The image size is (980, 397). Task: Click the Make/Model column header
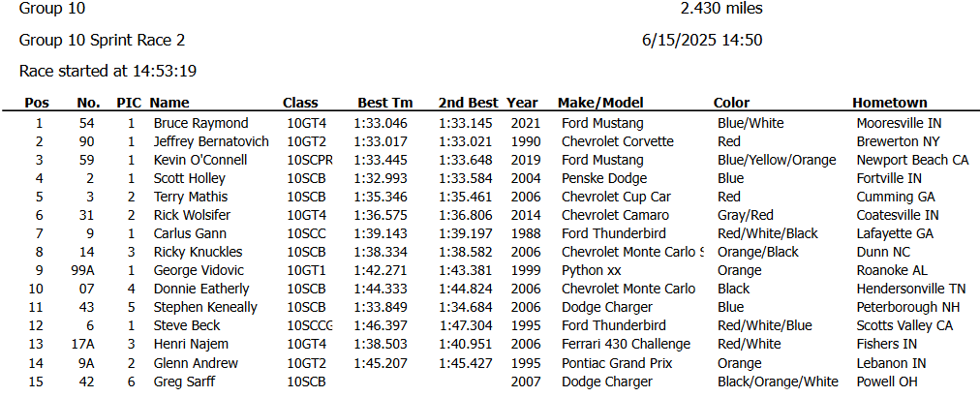tap(600, 104)
